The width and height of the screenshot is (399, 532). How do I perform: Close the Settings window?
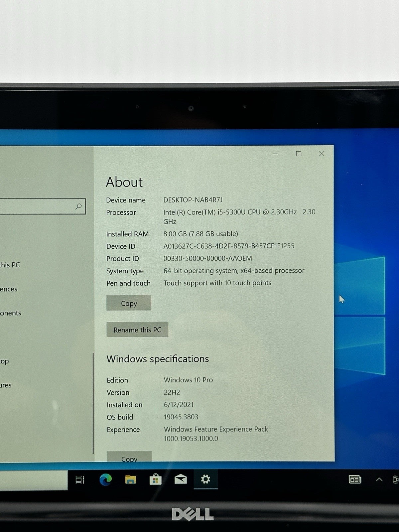click(x=322, y=153)
